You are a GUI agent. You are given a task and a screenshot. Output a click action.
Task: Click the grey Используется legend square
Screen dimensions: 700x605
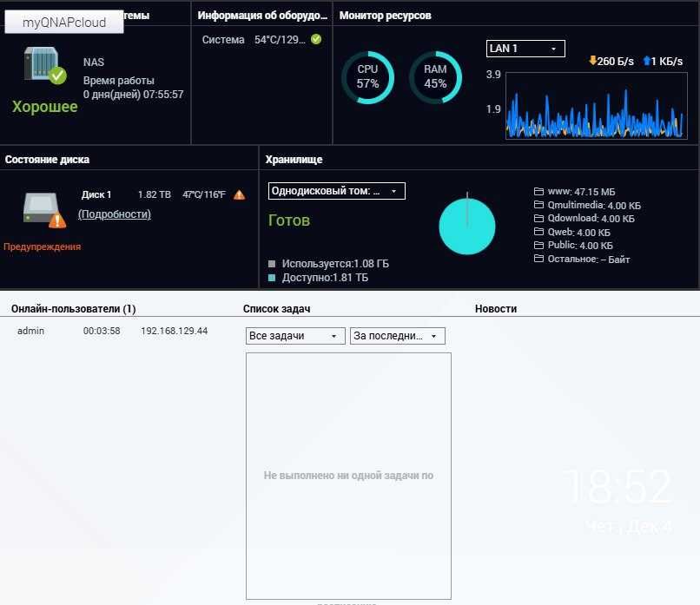point(272,264)
